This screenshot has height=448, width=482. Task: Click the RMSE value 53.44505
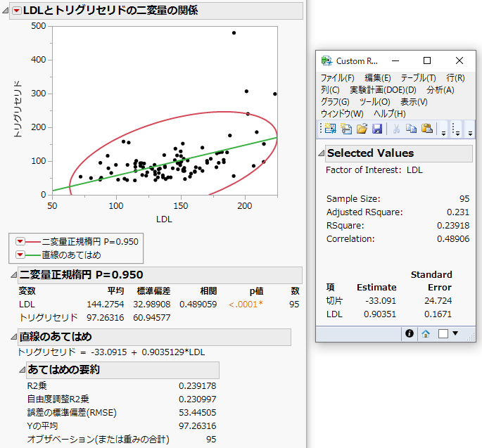(x=197, y=412)
